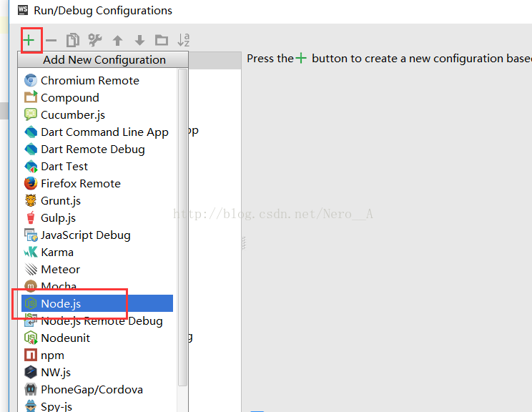Click the Node.js hexagon icon
Viewport: 532px width, 412px height.
point(31,303)
